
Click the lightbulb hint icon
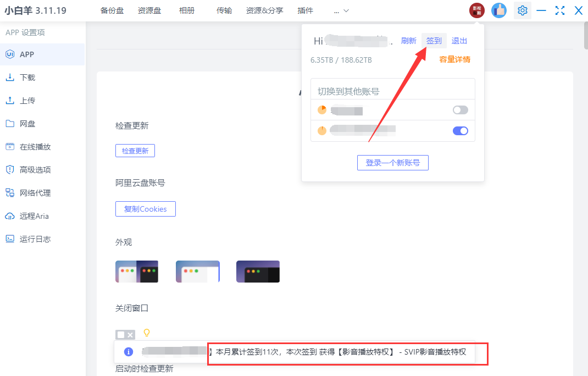[x=147, y=333]
